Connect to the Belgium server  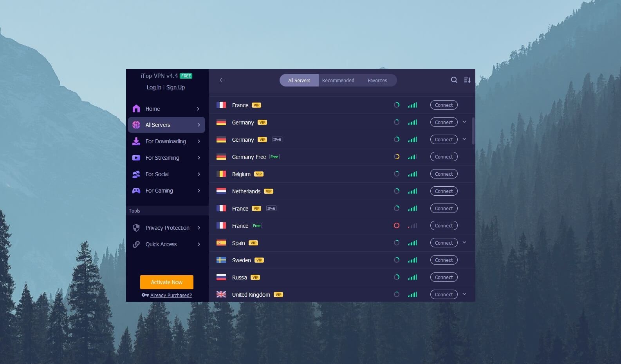tap(444, 174)
